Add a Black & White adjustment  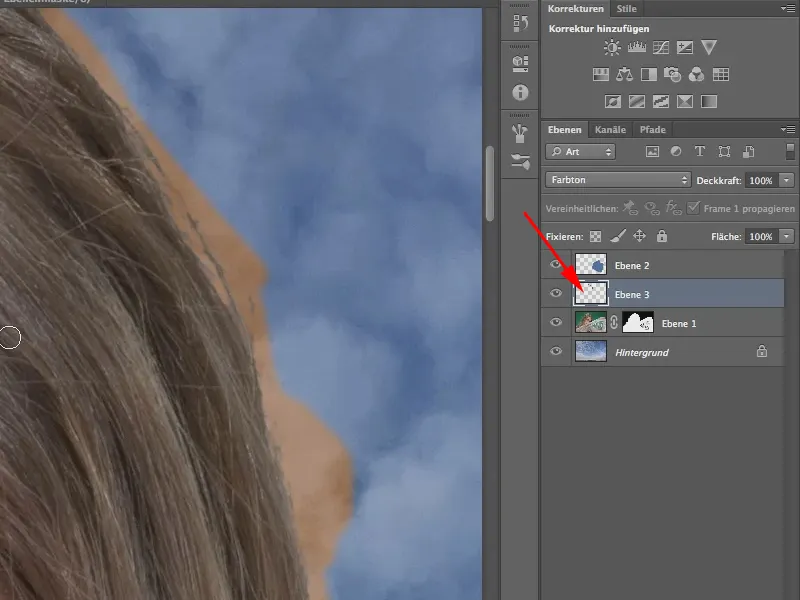648,75
